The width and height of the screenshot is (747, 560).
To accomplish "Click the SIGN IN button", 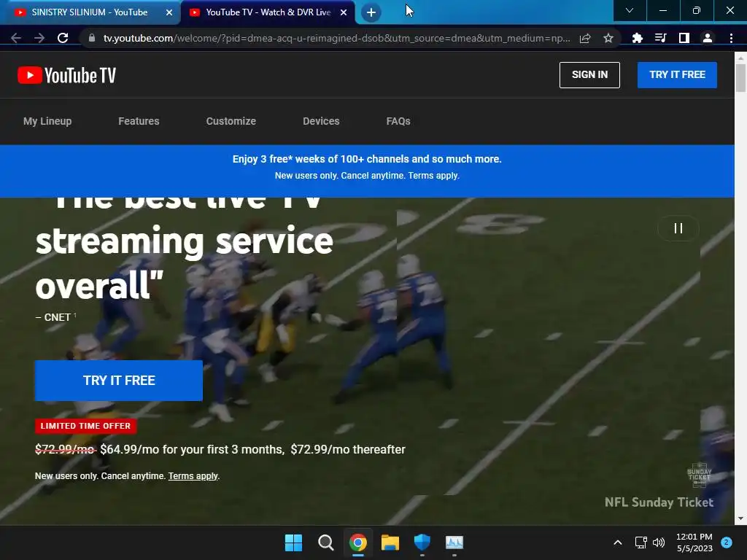I will (589, 75).
